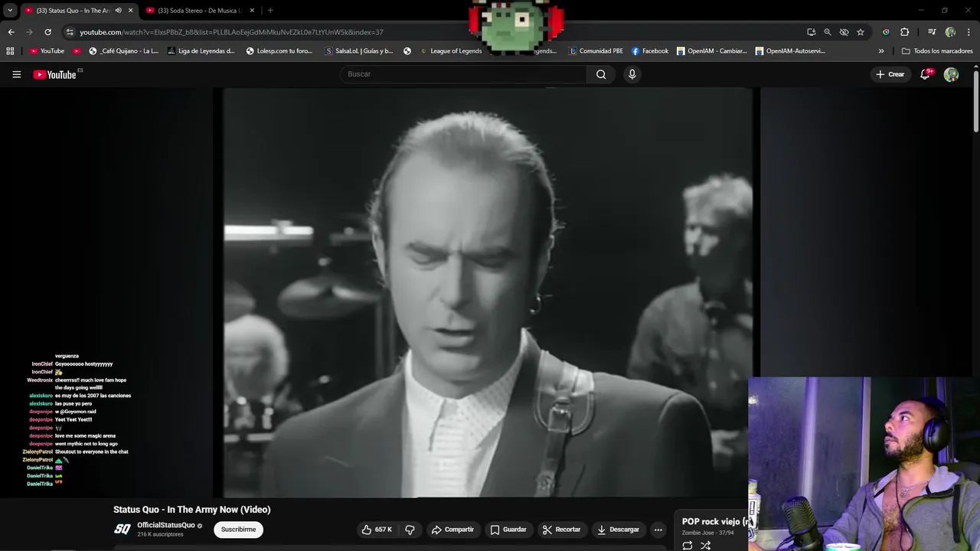This screenshot has height=551, width=980.
Task: Start voice search with the microphone
Action: pos(632,74)
